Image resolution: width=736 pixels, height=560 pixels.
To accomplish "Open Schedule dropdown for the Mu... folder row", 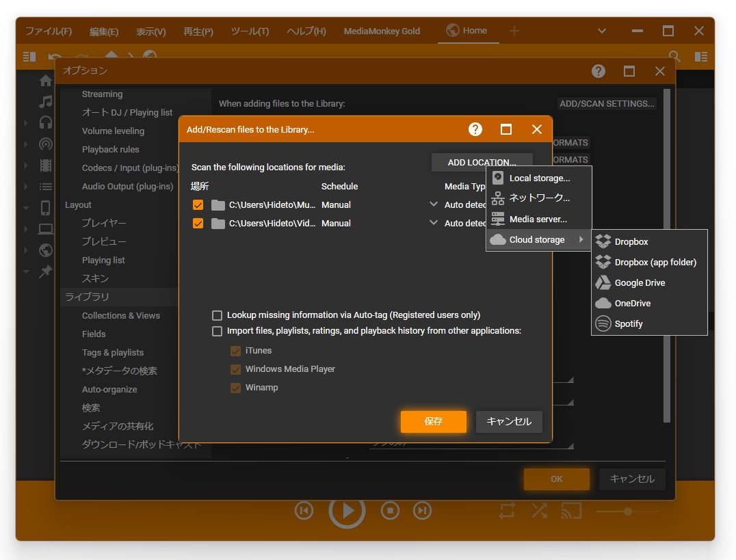I will (434, 204).
